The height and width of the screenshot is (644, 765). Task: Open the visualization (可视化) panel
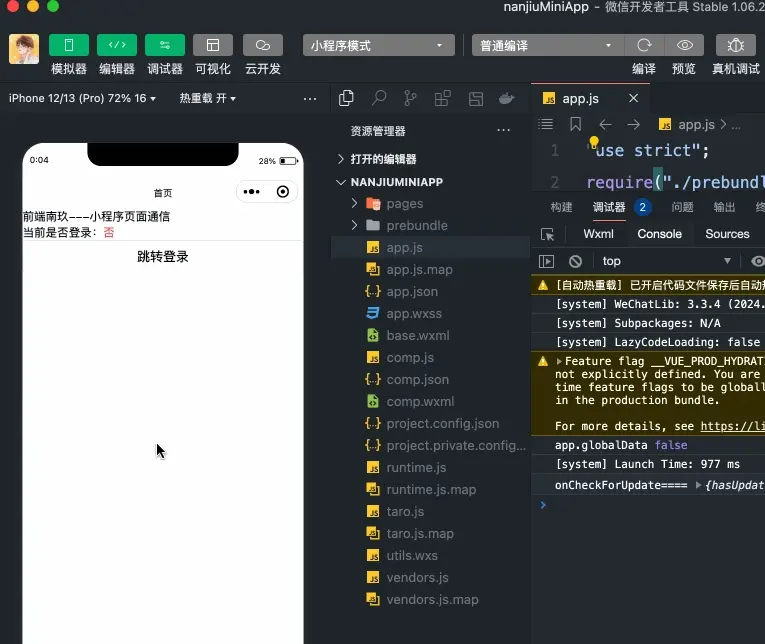pyautogui.click(x=213, y=45)
